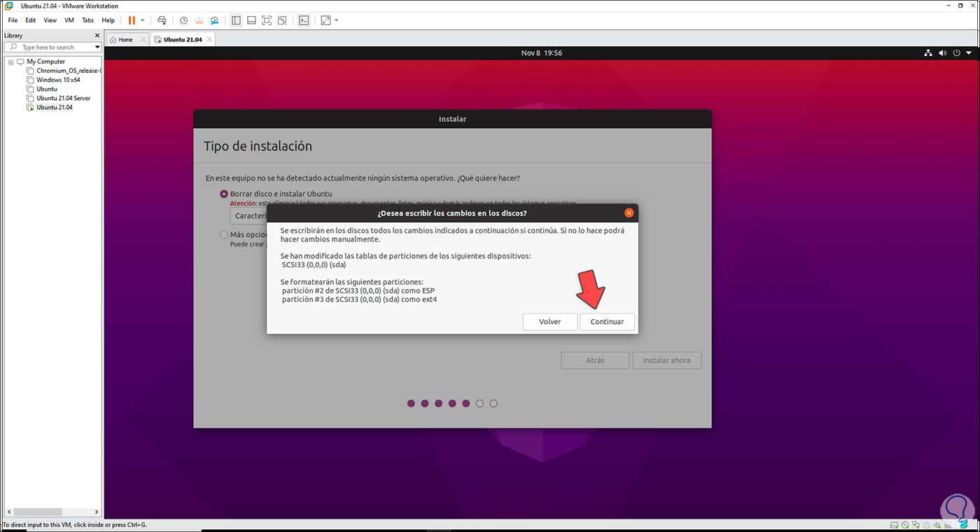The height and width of the screenshot is (532, 980).
Task: Open the Help menu
Action: (108, 20)
